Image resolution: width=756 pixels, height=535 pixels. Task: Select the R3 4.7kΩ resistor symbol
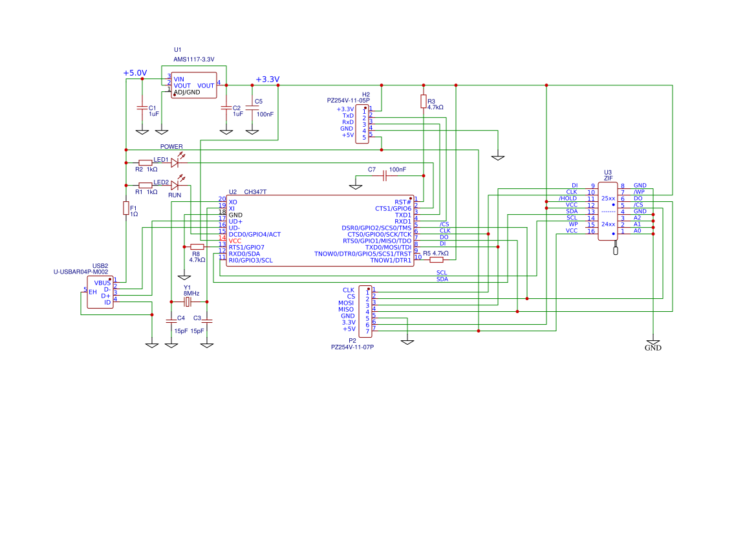[x=424, y=102]
